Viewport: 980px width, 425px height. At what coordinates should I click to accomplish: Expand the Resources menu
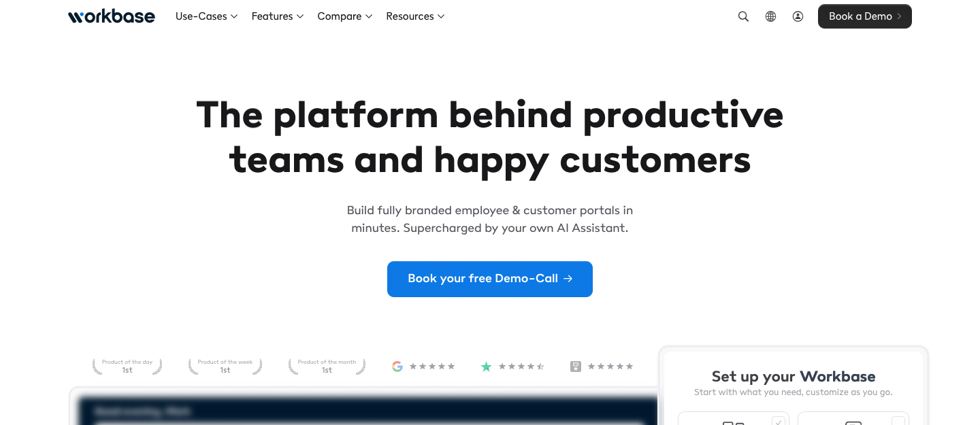[415, 16]
